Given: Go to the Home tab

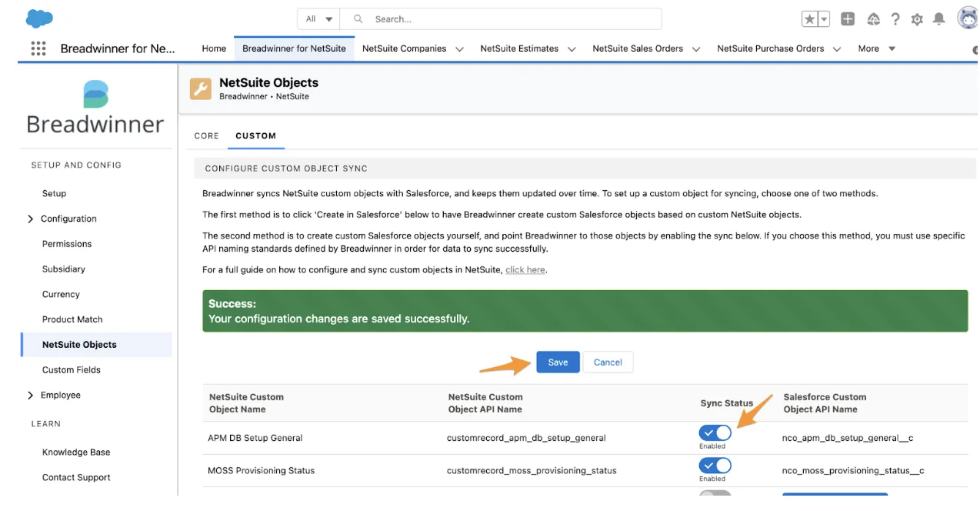Looking at the screenshot, I should click(214, 48).
